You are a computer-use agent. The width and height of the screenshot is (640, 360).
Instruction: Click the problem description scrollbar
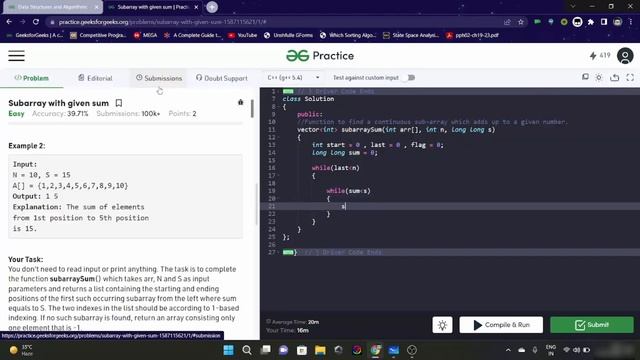coord(252,109)
